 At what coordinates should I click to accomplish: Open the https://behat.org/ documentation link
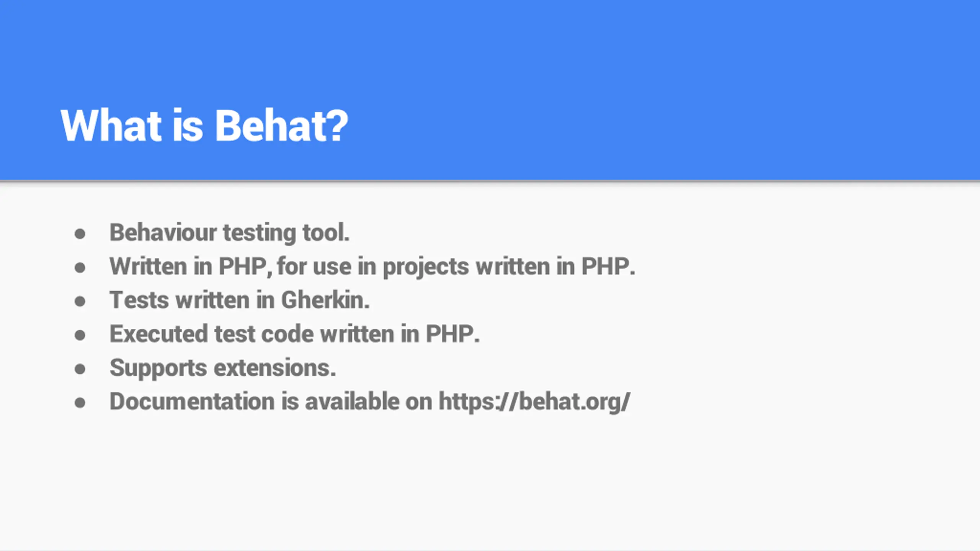click(534, 402)
